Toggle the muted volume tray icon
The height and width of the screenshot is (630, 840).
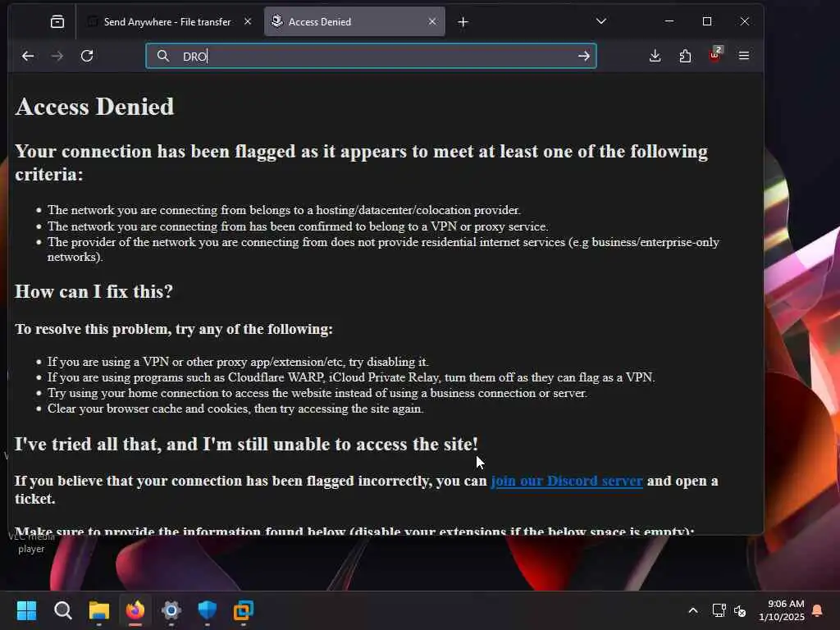(740, 610)
